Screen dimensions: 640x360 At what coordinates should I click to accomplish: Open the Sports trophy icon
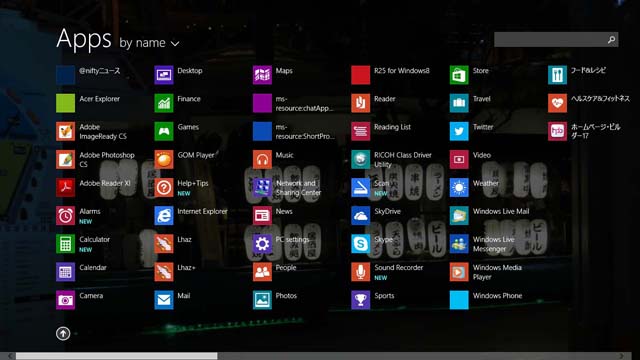tap(360, 300)
